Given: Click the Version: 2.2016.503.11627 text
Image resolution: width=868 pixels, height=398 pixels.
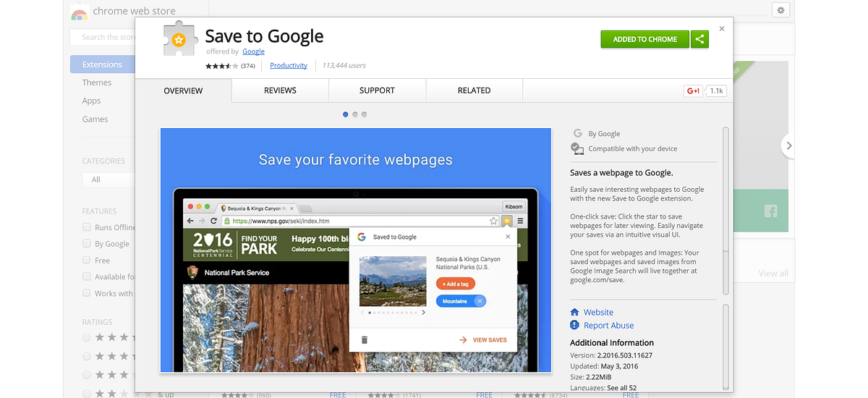Looking at the screenshot, I should pyautogui.click(x=611, y=355).
